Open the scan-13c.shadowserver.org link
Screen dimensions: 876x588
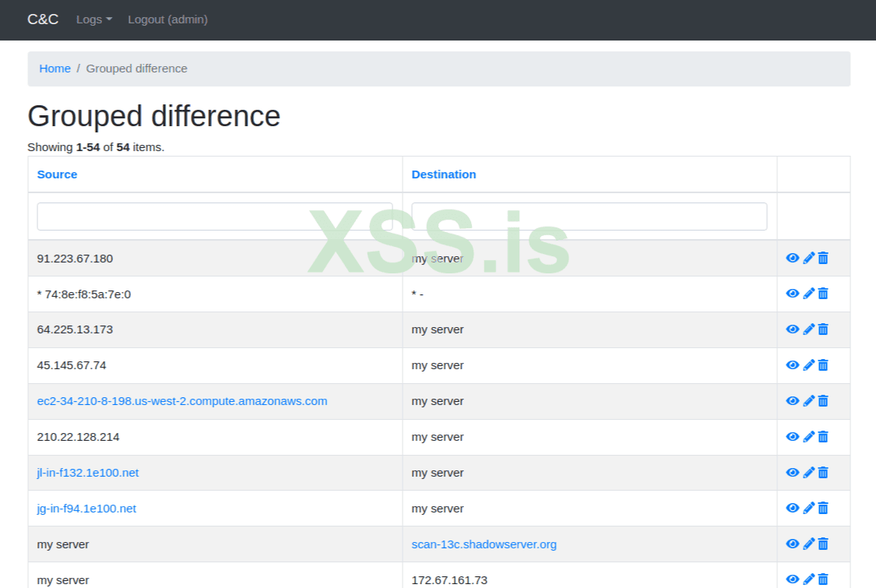coord(484,544)
